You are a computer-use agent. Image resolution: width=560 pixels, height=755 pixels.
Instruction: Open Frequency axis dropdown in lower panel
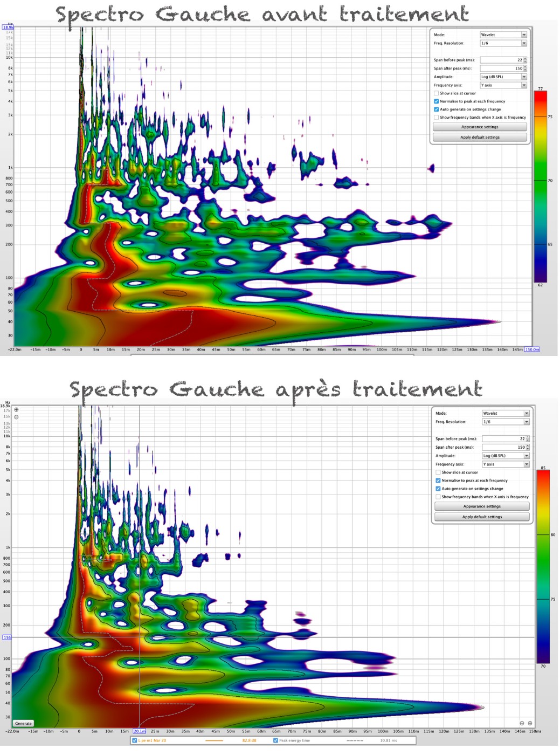pos(505,464)
